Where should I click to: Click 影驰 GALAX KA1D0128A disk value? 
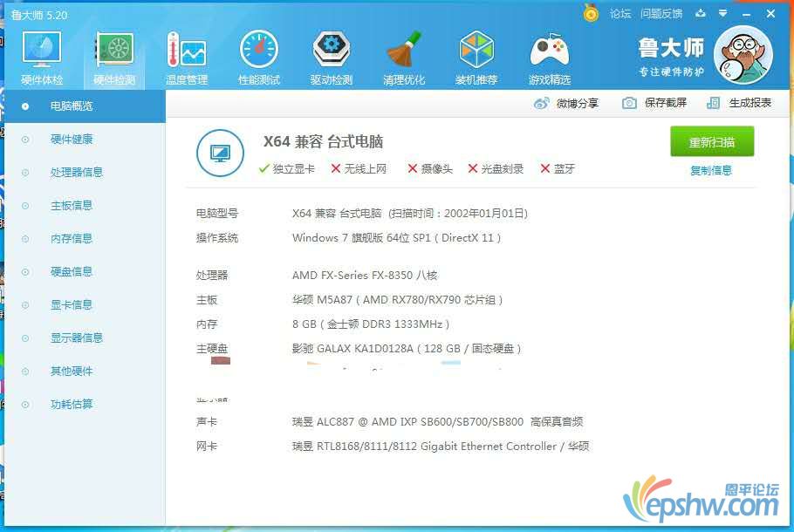(x=407, y=348)
